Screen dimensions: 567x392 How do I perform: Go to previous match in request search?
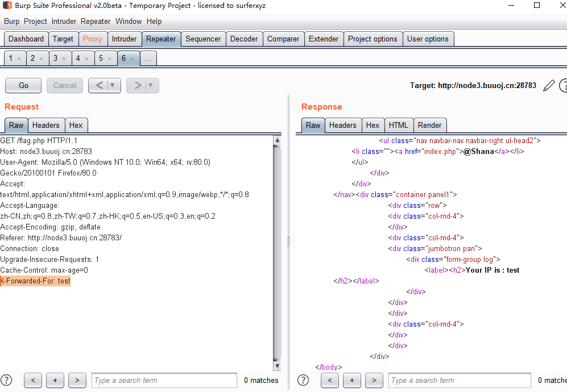coord(32,380)
